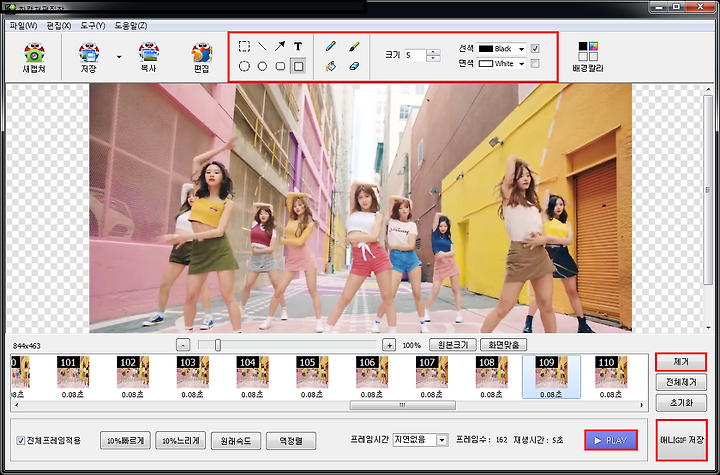This screenshot has height=475, width=720.
Task: Open the 선색 Black line color dropdown
Action: point(501,49)
